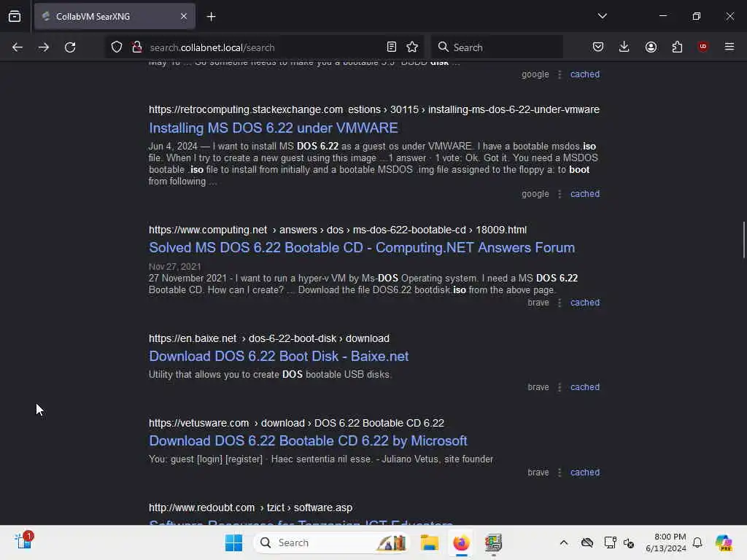Screen dimensions: 747x560
Task: Open muted volume tray icon
Action: (x=629, y=542)
